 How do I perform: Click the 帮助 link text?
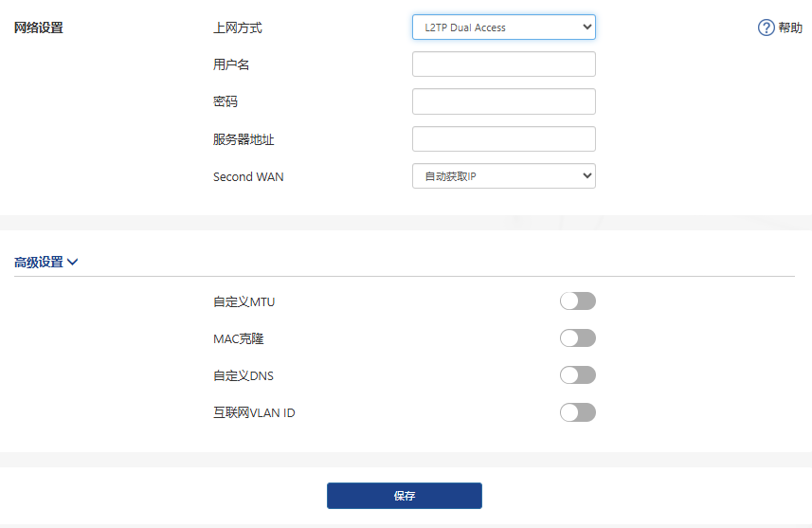point(790,28)
